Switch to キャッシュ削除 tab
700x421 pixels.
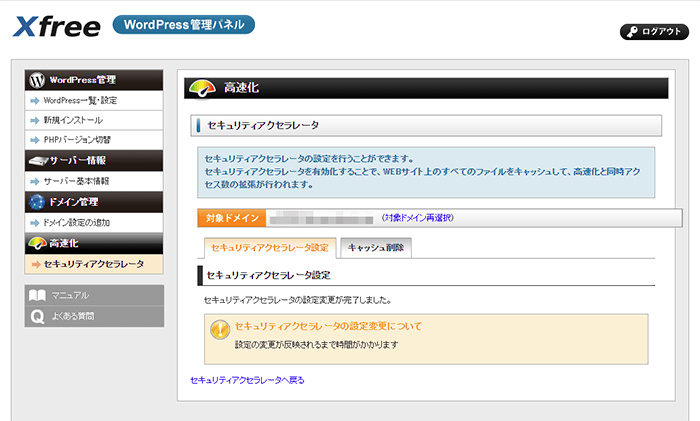click(x=376, y=248)
